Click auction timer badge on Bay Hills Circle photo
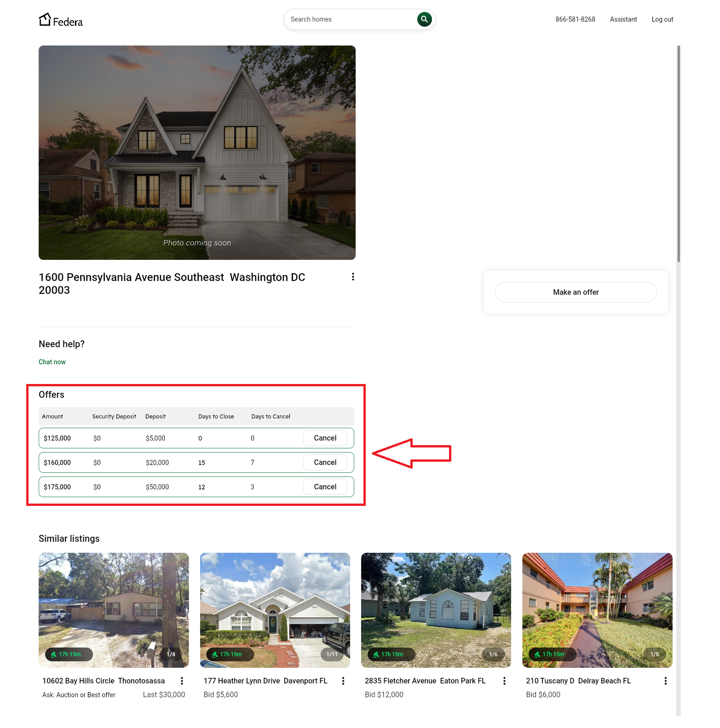 coord(69,654)
